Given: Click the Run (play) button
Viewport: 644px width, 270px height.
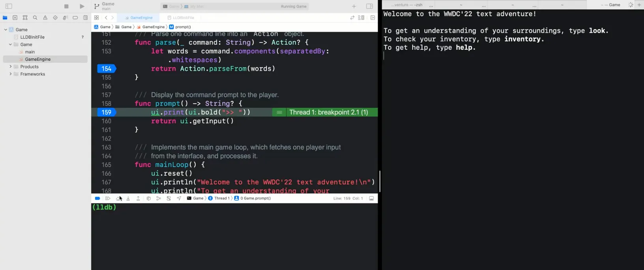Looking at the screenshot, I should tap(82, 6).
